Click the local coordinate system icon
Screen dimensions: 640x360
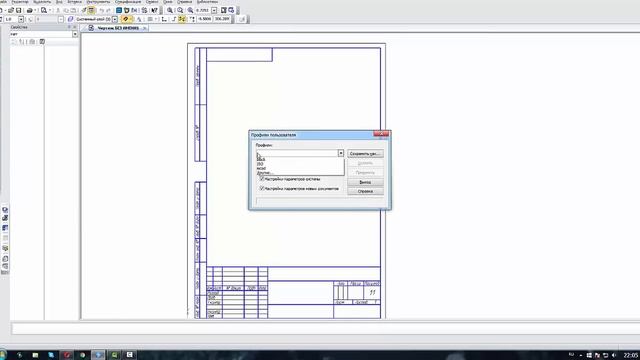[164, 19]
